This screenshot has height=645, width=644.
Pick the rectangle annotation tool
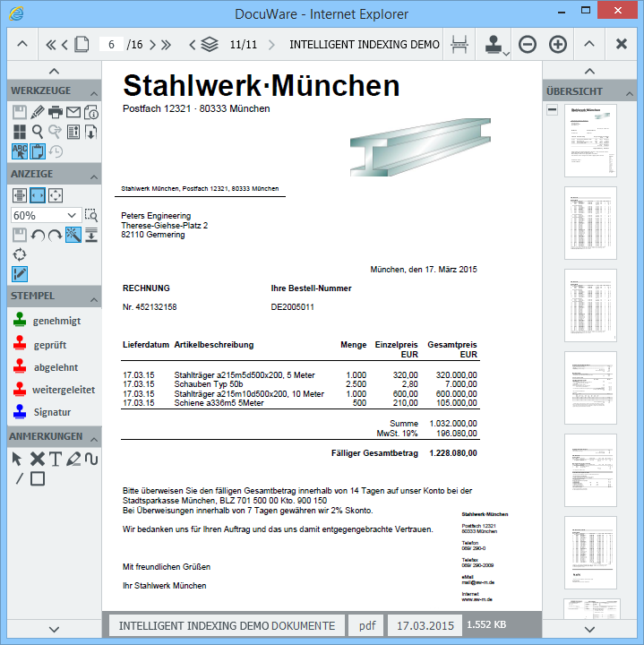[38, 478]
